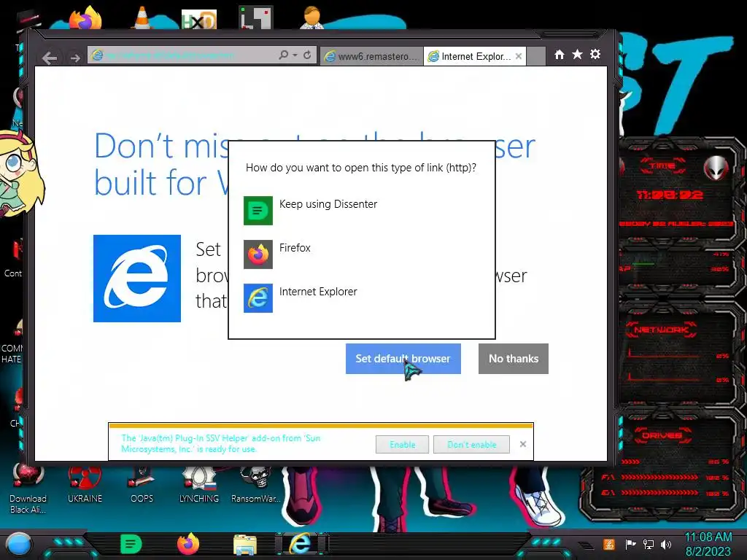Go back with Internet Explorer's back arrow
Image resolution: width=747 pixels, height=560 pixels.
50,58
